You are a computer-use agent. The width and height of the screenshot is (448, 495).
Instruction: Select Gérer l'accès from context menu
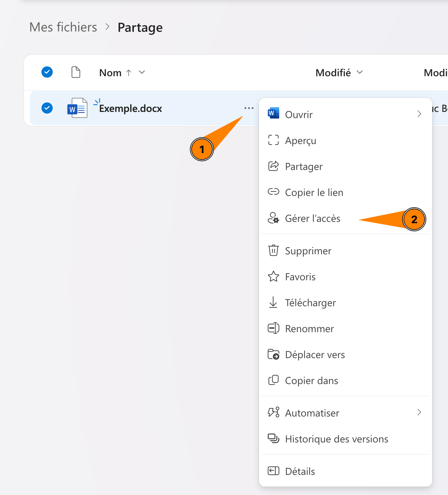[312, 219]
